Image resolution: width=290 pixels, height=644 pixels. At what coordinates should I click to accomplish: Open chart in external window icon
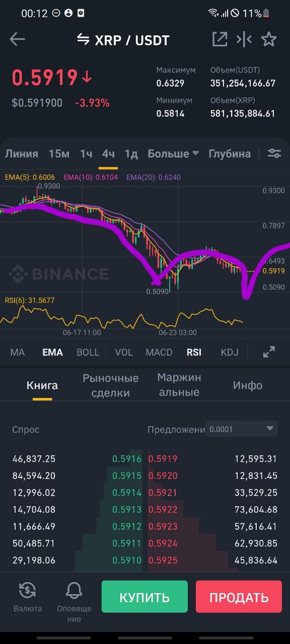pos(220,39)
